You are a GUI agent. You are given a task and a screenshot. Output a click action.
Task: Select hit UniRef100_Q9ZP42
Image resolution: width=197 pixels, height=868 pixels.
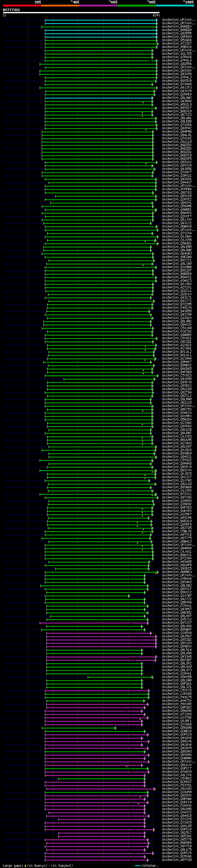pos(176,128)
